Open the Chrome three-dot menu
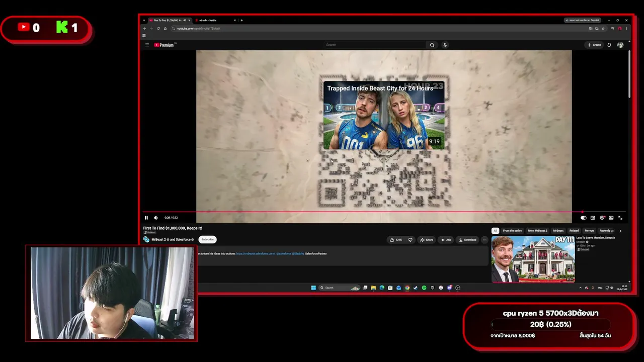The width and height of the screenshot is (644, 362). coord(626,29)
